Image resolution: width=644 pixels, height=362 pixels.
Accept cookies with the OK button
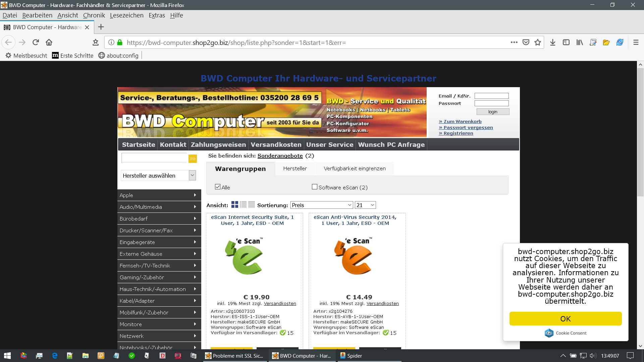pos(565,319)
